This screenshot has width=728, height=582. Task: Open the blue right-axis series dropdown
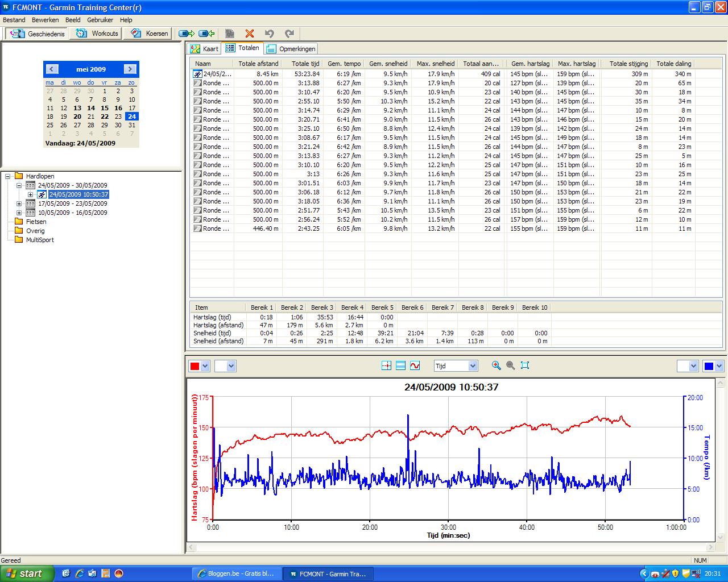pos(719,366)
